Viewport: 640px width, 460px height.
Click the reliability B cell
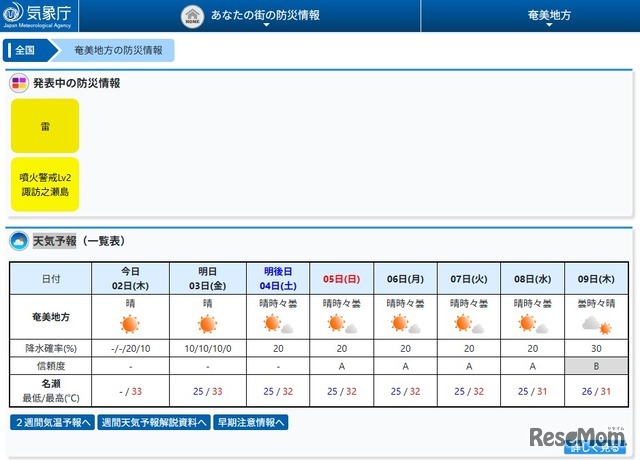pos(596,366)
